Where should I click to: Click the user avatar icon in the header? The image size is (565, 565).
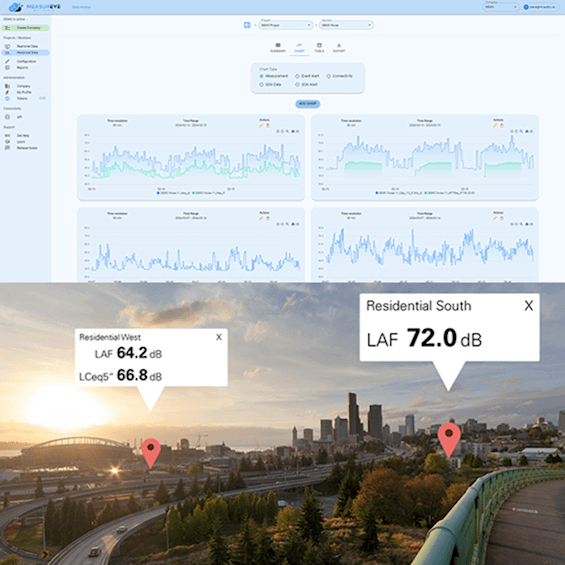[526, 7]
